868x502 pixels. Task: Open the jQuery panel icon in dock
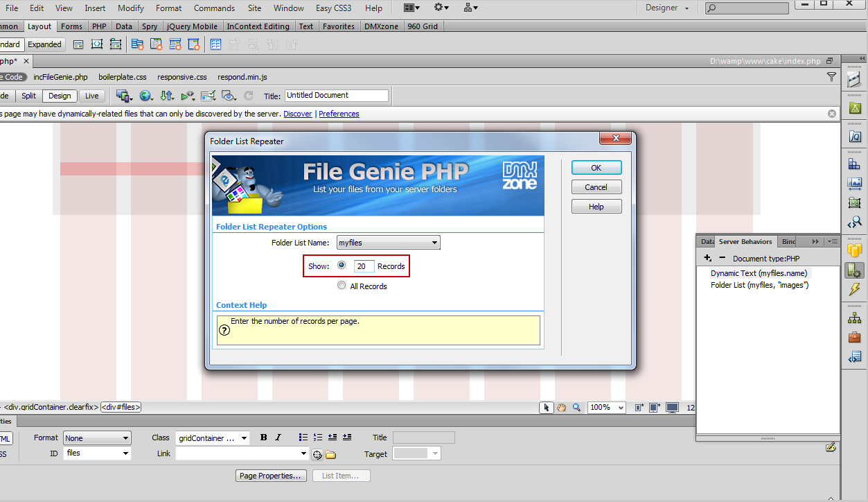[x=854, y=137]
